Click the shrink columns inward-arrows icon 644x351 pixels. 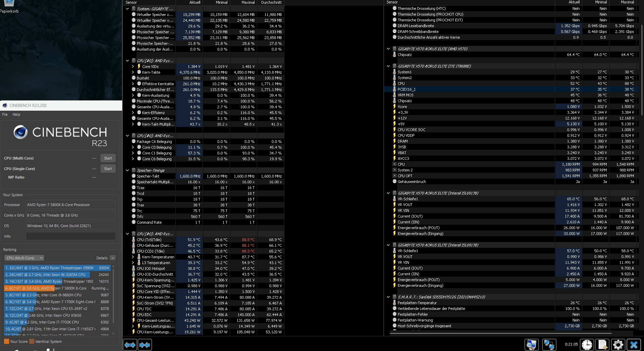click(x=145, y=345)
